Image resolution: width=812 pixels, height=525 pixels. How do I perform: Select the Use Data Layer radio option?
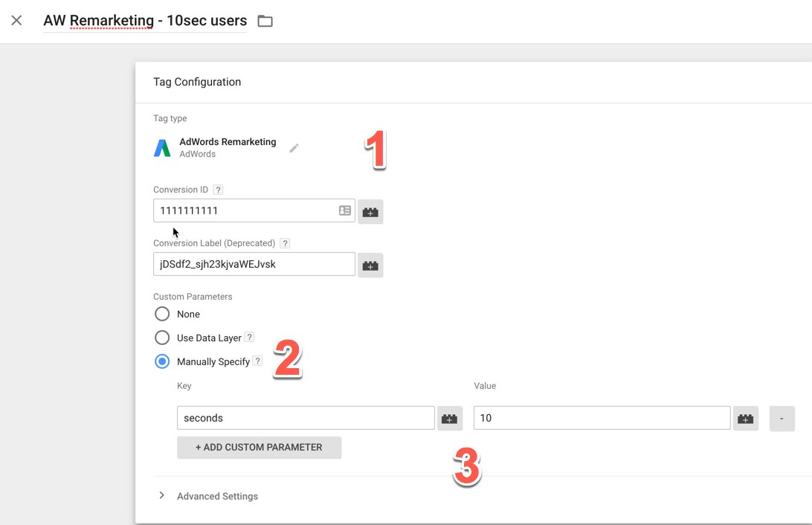click(162, 338)
